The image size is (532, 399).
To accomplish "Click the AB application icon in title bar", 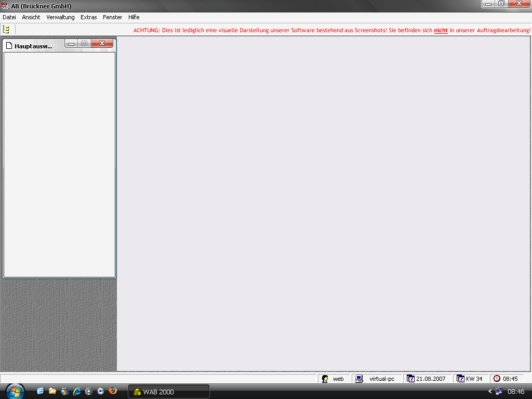I will click(x=5, y=6).
